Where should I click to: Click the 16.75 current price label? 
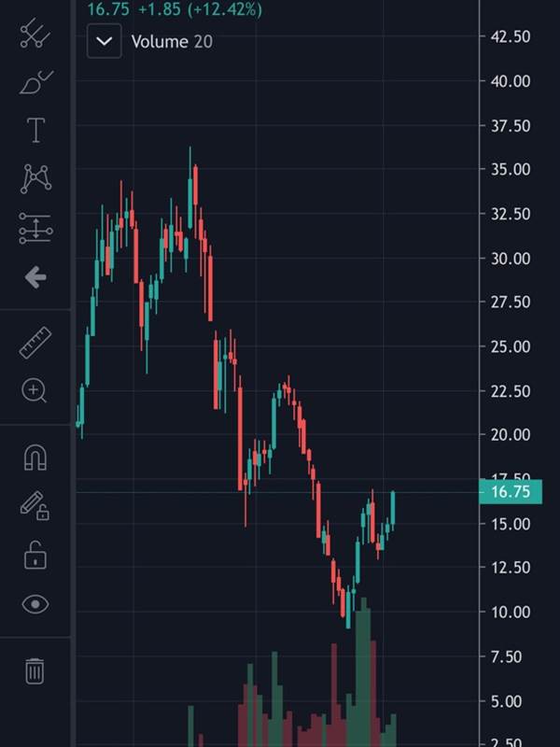click(511, 492)
